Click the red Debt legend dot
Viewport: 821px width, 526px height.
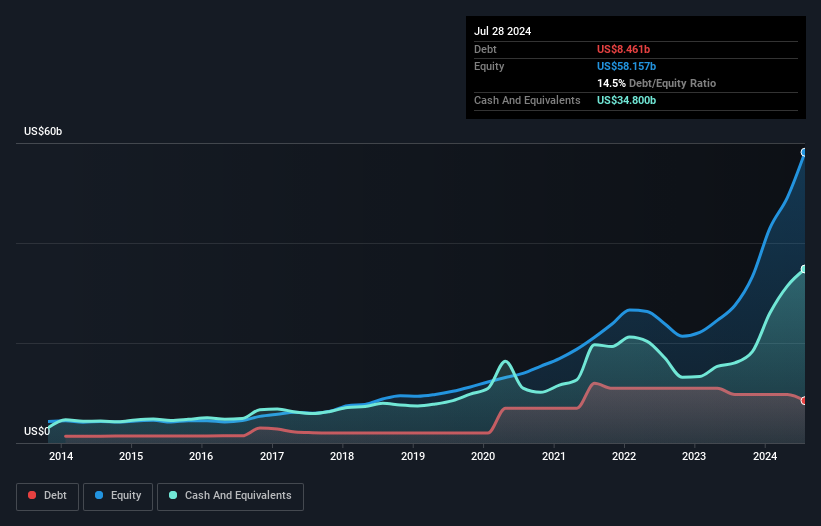pyautogui.click(x=32, y=495)
